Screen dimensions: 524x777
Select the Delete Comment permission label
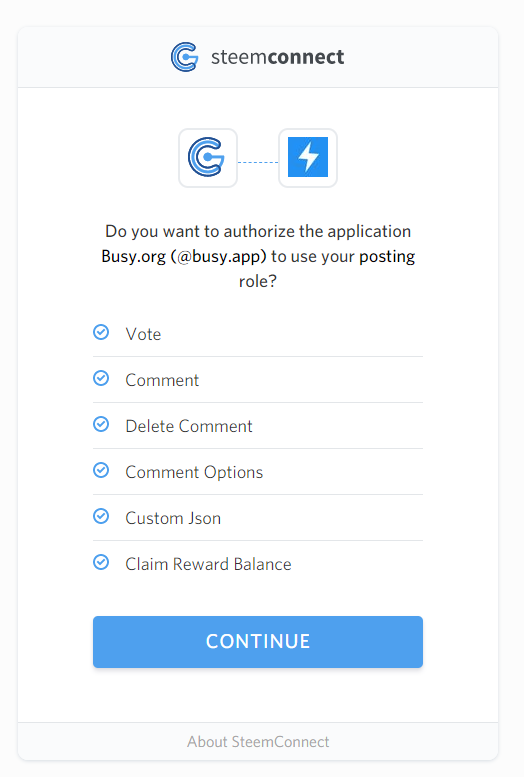point(189,426)
